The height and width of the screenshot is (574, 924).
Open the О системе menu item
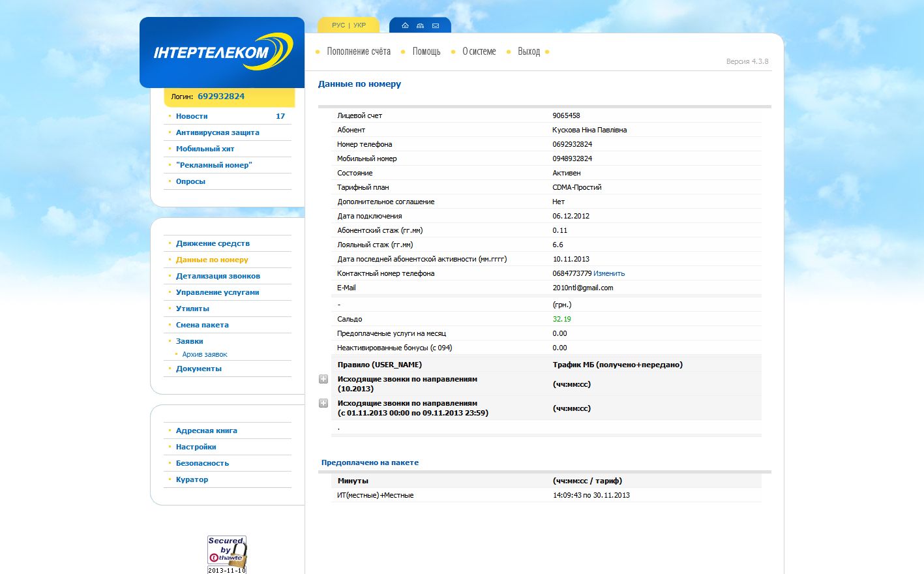pyautogui.click(x=479, y=52)
